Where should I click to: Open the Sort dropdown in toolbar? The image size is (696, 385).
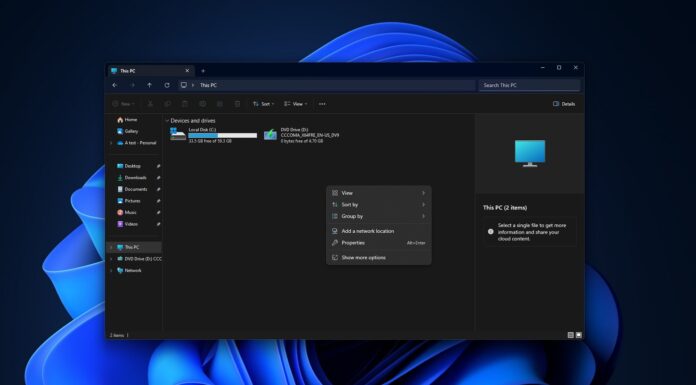(264, 104)
